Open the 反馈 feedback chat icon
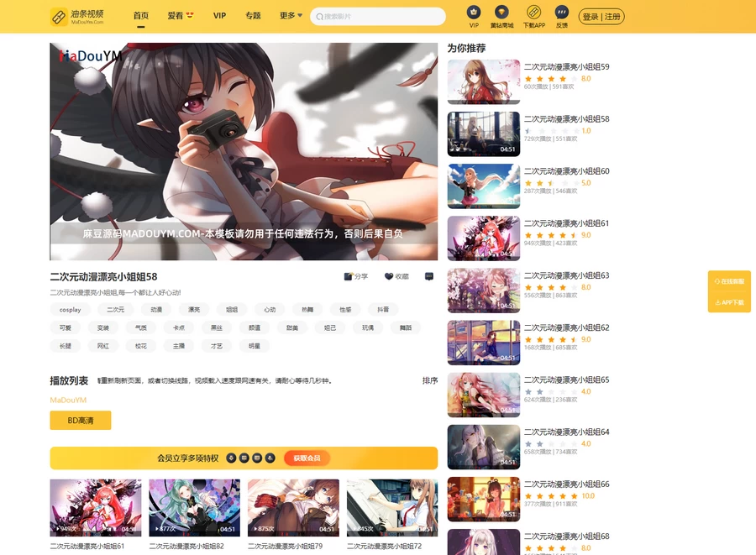 tap(562, 12)
